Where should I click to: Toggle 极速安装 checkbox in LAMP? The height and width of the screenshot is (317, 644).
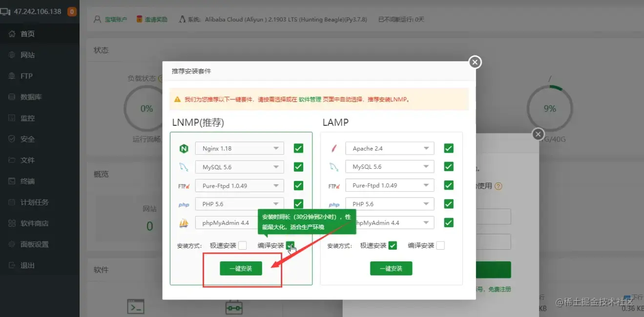point(393,245)
